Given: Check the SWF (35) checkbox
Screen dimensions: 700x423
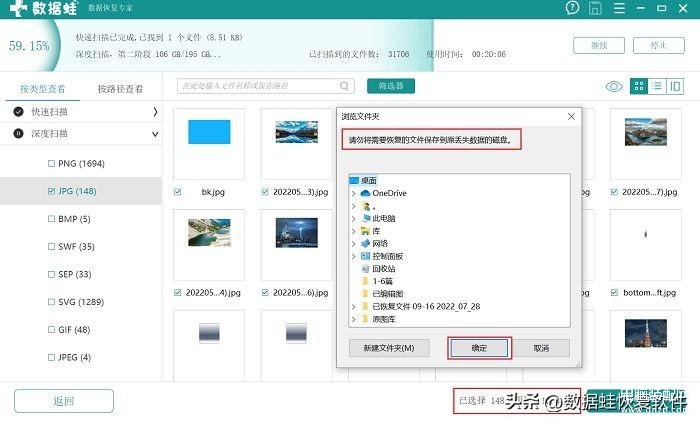Looking at the screenshot, I should 51,246.
